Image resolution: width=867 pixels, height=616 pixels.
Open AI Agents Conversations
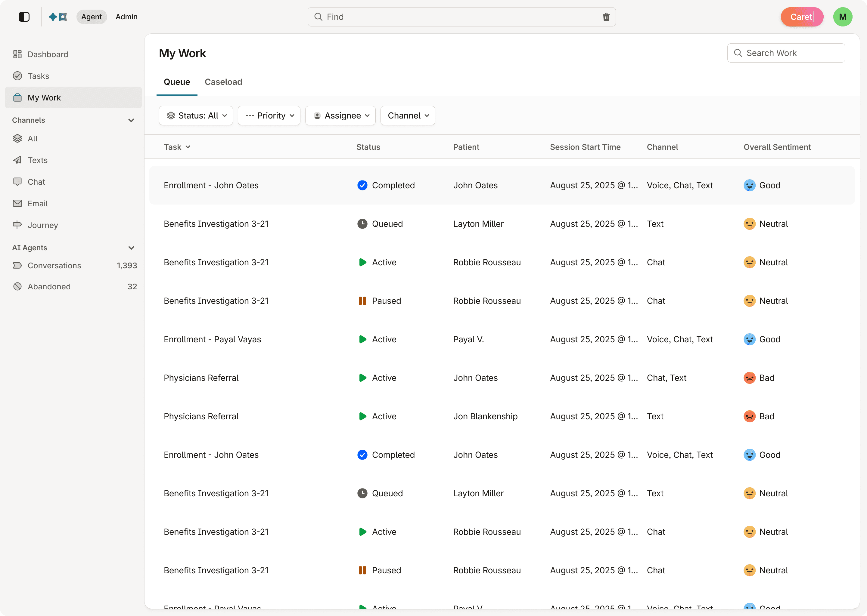point(54,265)
